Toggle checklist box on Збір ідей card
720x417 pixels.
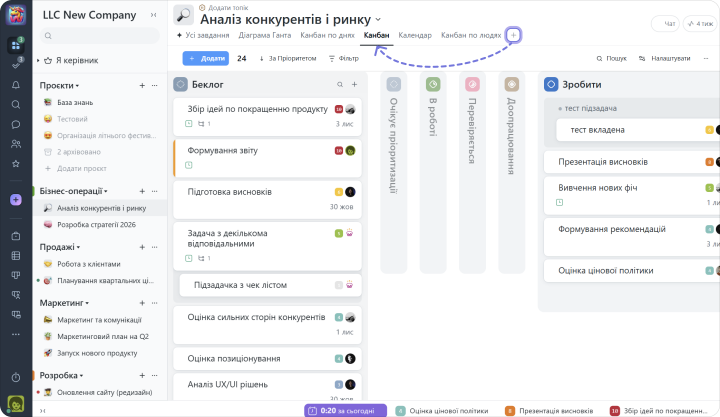tap(188, 124)
